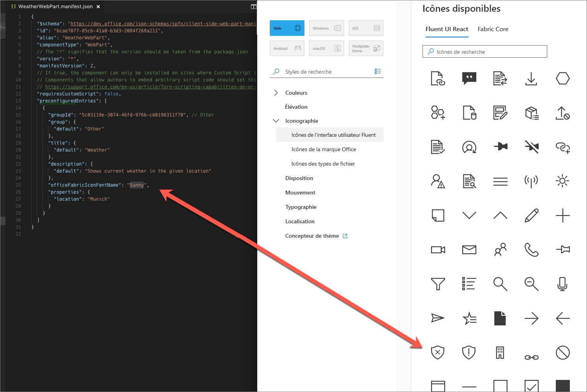This screenshot has width=587, height=392.
Task: Click the microphone icon
Action: (562, 284)
